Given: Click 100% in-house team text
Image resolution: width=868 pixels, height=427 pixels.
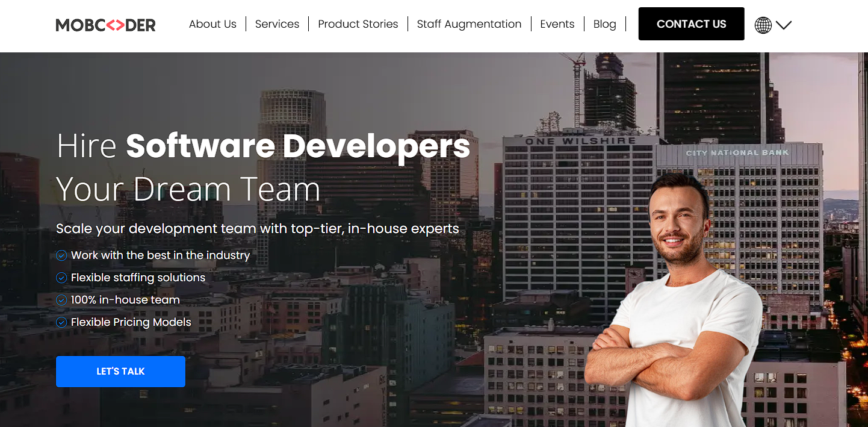Looking at the screenshot, I should pyautogui.click(x=125, y=300).
